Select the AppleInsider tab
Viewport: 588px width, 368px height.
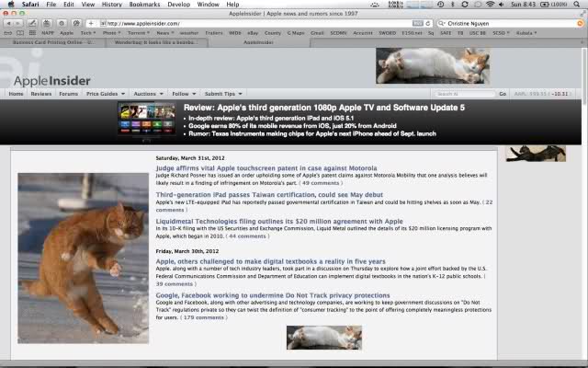259,42
